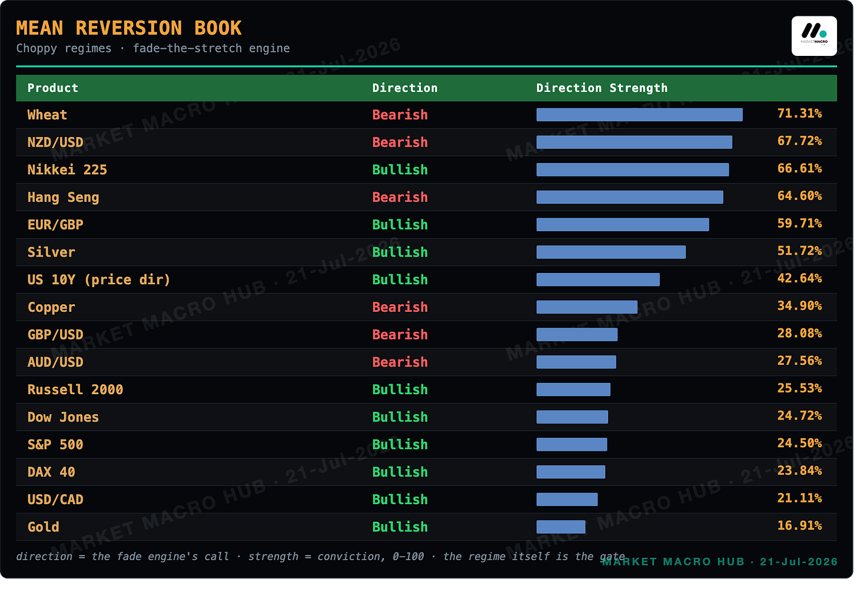The height and width of the screenshot is (616, 857).
Task: Select the S&P 500 product name
Action: coord(55,445)
